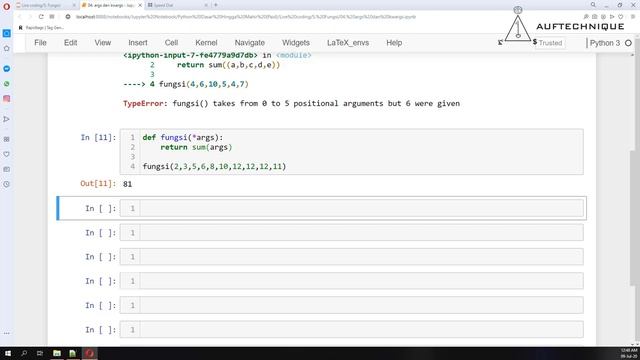Open Personal news icon in sidebar

7,169
